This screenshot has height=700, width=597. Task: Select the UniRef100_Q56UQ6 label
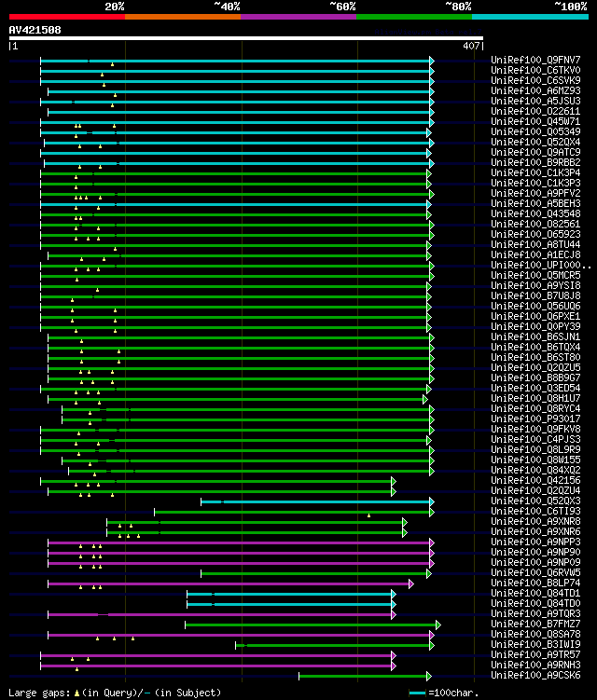535,307
